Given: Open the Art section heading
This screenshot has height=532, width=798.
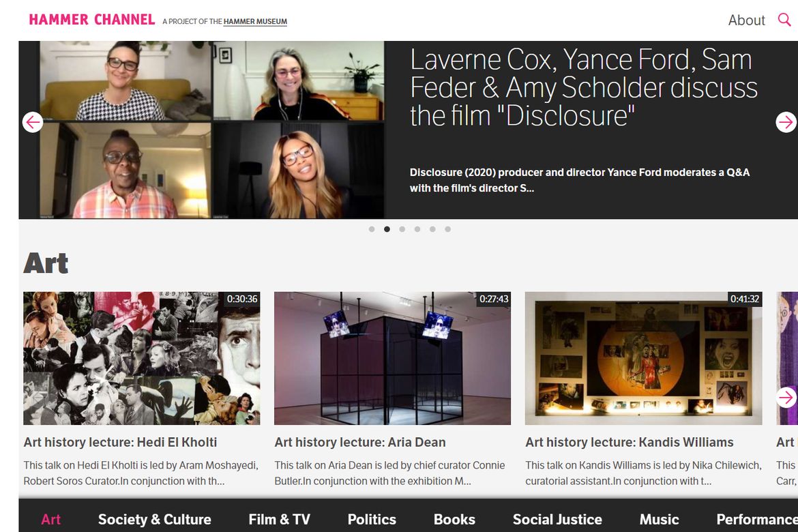Looking at the screenshot, I should pos(46,263).
